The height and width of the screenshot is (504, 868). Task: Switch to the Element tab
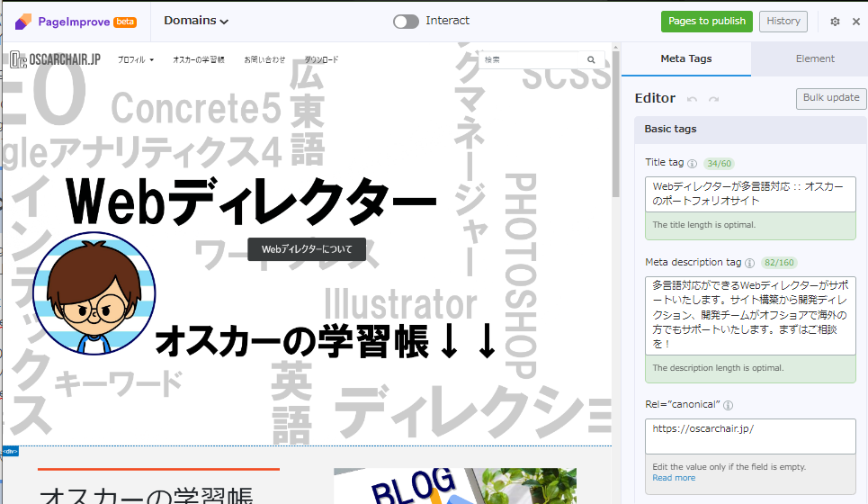tap(815, 58)
